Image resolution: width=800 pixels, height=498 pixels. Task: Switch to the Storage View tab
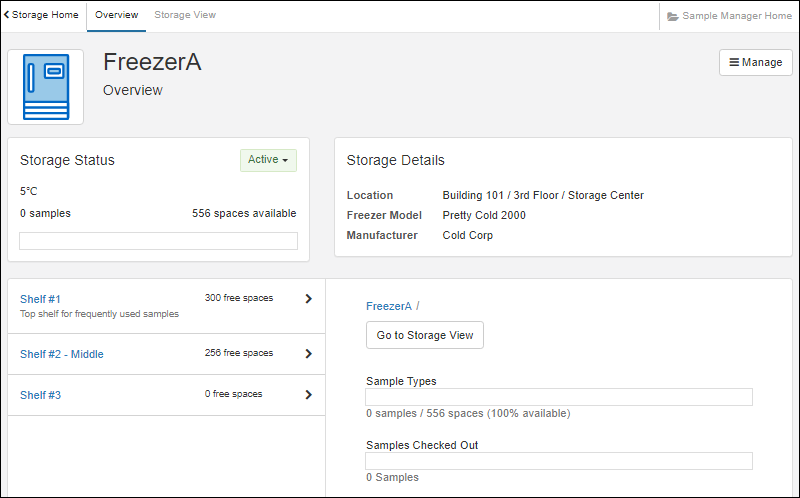(x=185, y=15)
